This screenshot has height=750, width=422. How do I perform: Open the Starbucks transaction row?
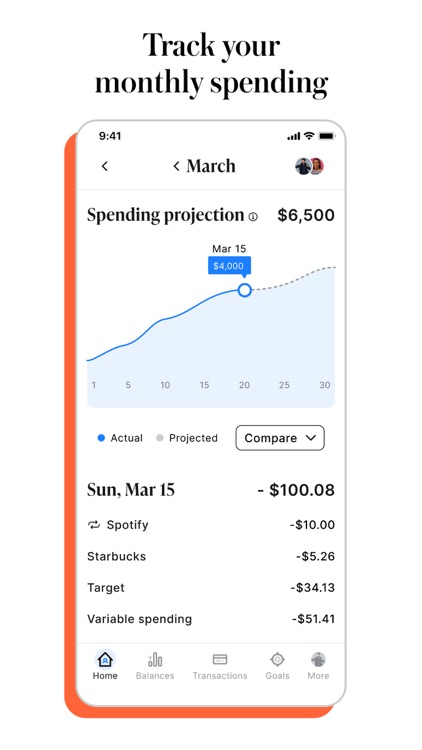point(211,556)
